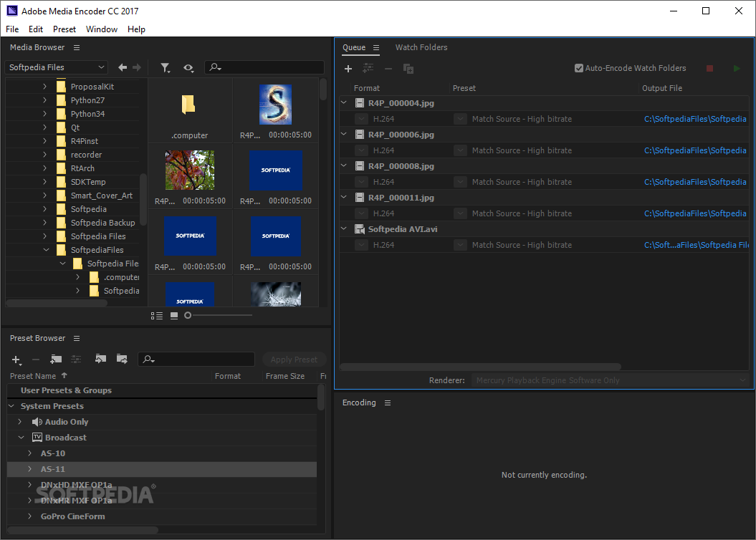The height and width of the screenshot is (540, 756).
Task: Click the video icon beside Softpedia AVI.avi
Action: (x=360, y=229)
